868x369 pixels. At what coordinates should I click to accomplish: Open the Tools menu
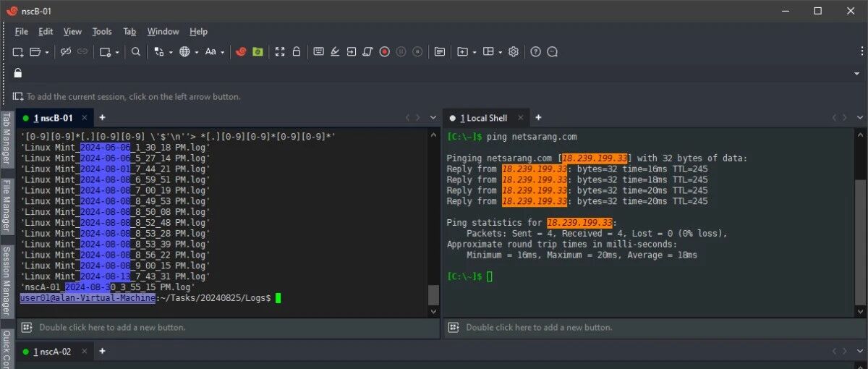pos(102,32)
